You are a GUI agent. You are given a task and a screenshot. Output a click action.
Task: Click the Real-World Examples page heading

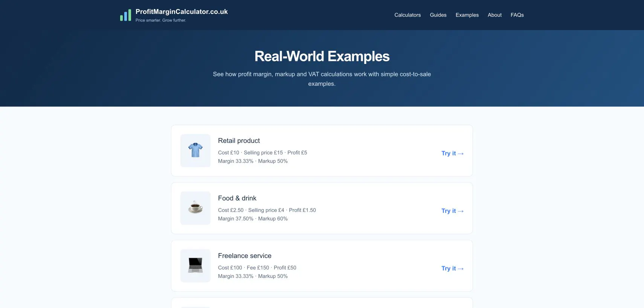point(322,56)
